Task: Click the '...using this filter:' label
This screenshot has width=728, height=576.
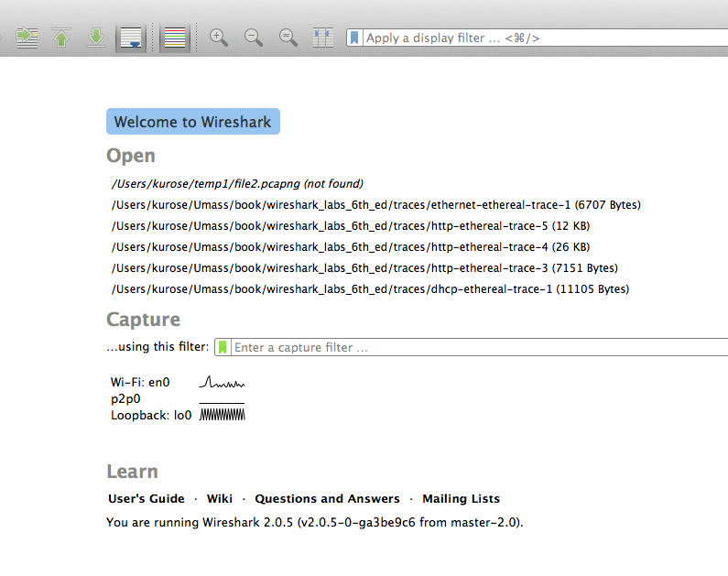Action: pos(158,347)
